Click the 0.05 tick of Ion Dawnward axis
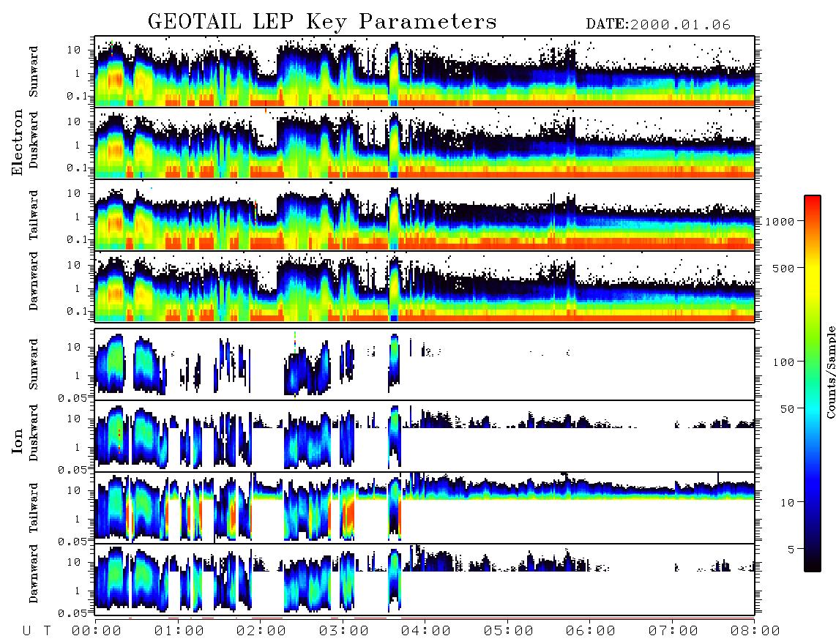This screenshot has width=836, height=644. click(72, 613)
